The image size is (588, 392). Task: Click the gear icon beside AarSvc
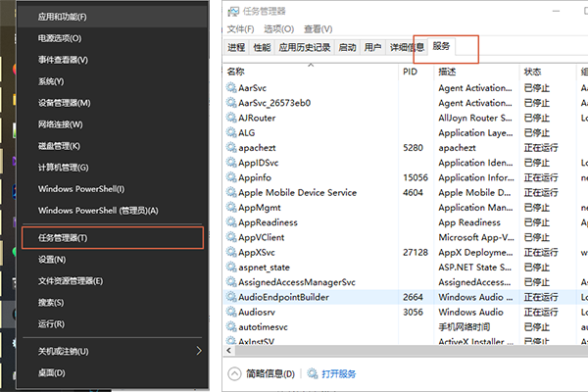[230, 87]
